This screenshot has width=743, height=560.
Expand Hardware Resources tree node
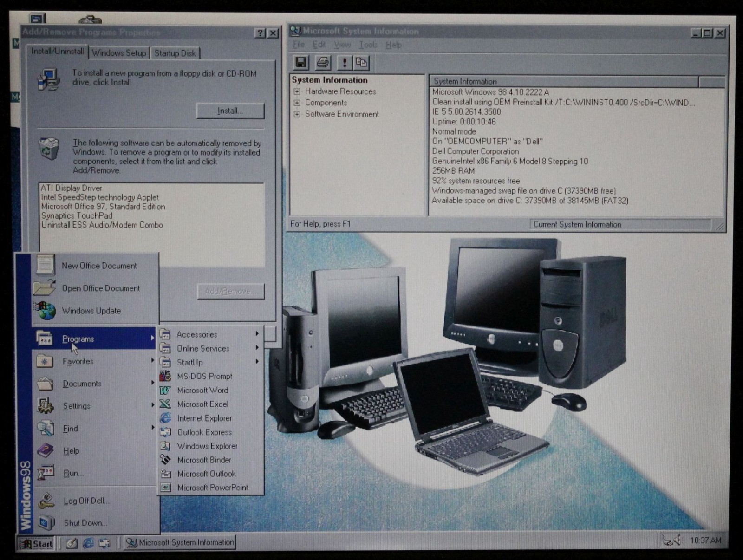pyautogui.click(x=297, y=91)
